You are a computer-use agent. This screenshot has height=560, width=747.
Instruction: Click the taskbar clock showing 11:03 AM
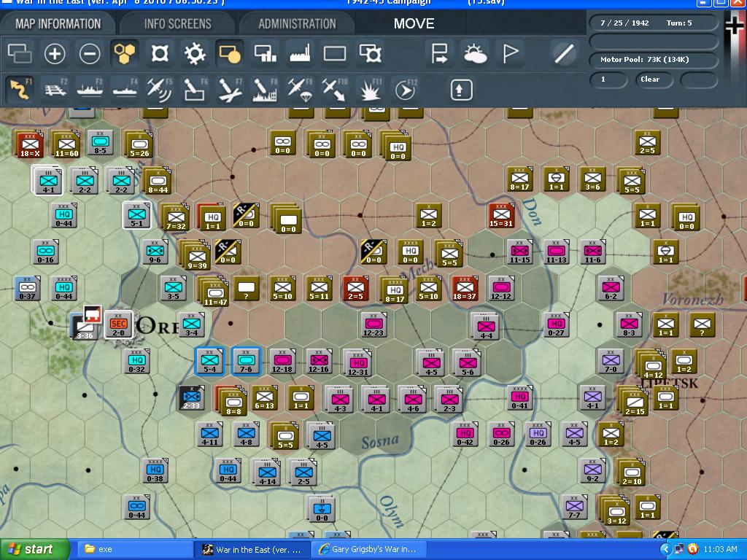point(720,550)
